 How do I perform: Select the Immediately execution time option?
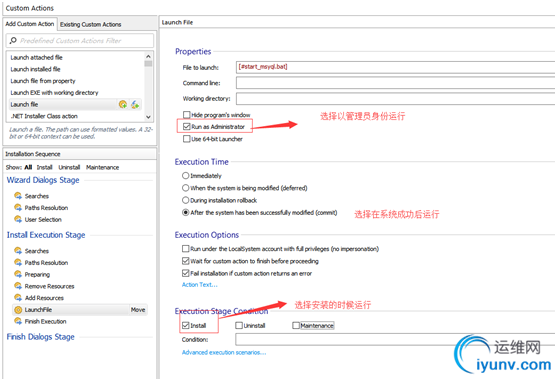tap(185, 175)
